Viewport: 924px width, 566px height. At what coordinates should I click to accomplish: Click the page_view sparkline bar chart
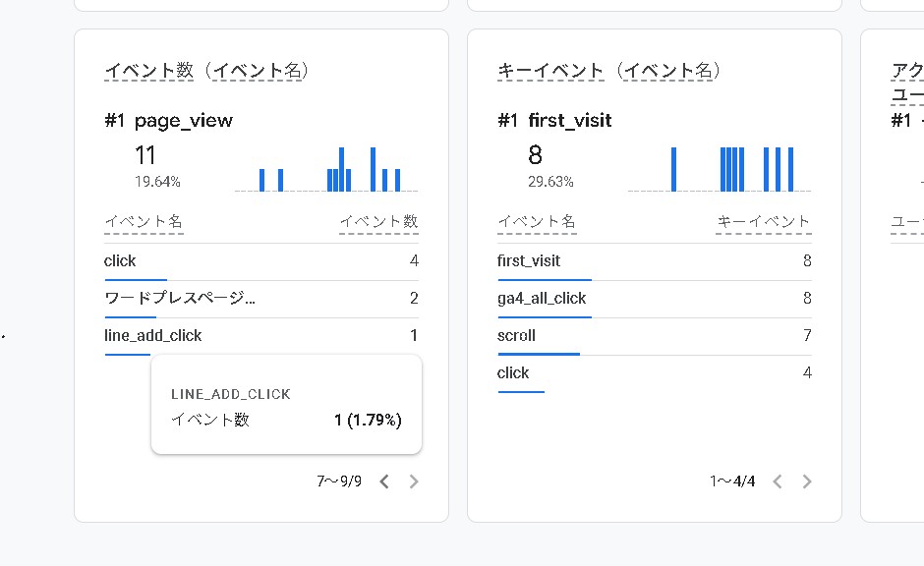(x=326, y=169)
